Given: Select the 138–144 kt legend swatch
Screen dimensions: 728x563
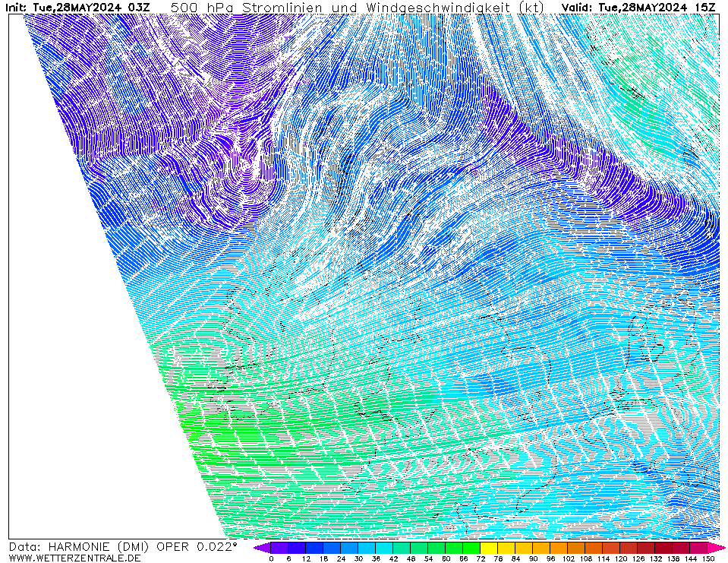Looking at the screenshot, I should click(x=682, y=548).
